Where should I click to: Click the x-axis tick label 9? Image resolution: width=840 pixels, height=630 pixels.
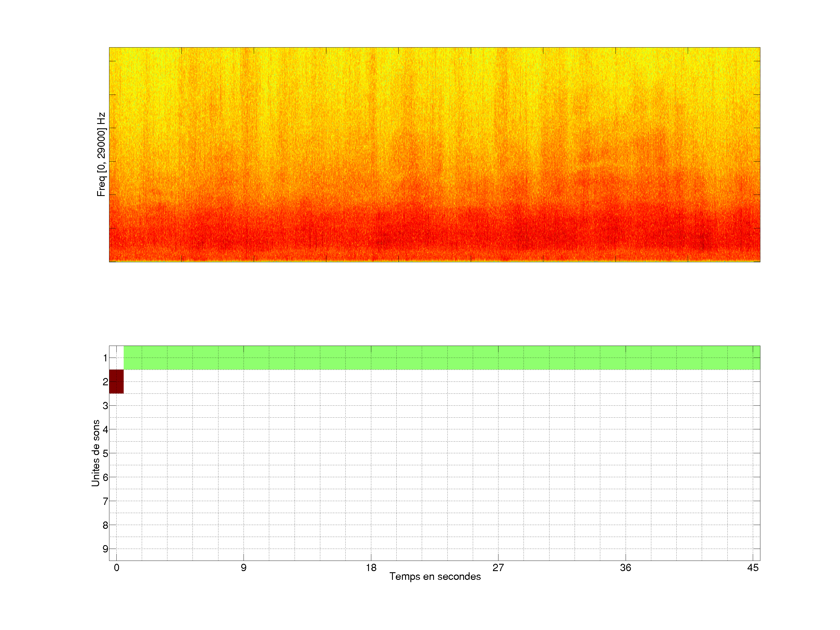click(x=244, y=568)
